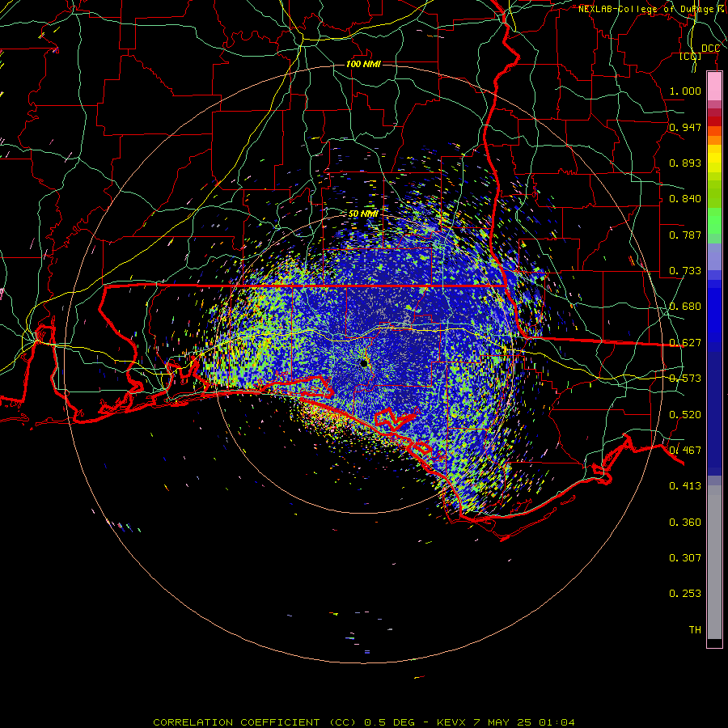Click the 0.840 scale value
728x728 pixels.
click(685, 199)
